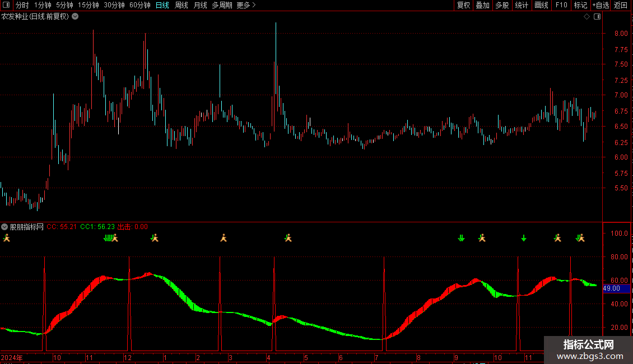The image size is (633, 364).
Task: Click month 12 marker on time axis
Action: [x=128, y=357]
